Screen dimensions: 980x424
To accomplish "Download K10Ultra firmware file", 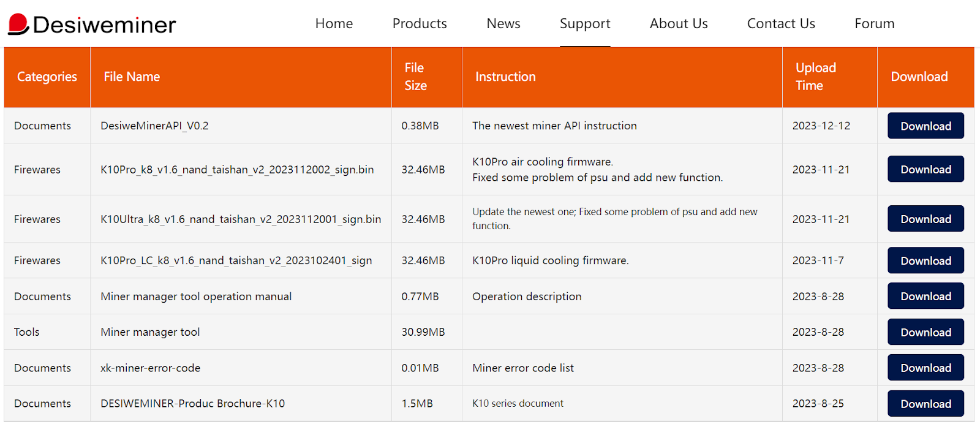I will point(925,219).
